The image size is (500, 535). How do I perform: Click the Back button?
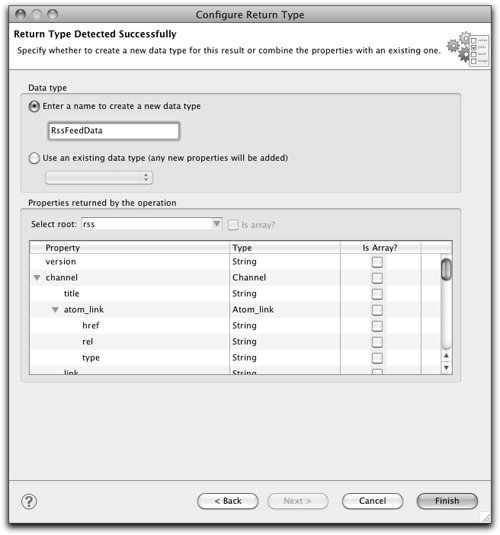(x=228, y=501)
